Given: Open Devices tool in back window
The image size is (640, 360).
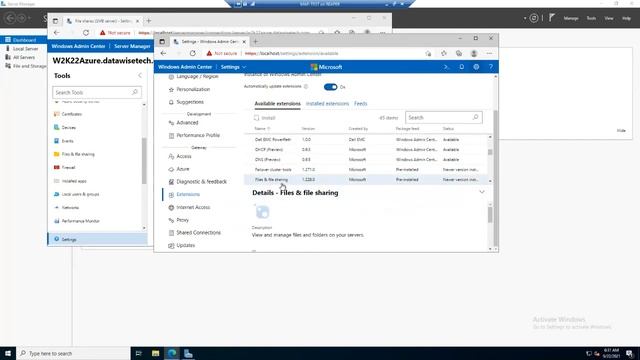Looking at the screenshot, I should click(x=69, y=127).
